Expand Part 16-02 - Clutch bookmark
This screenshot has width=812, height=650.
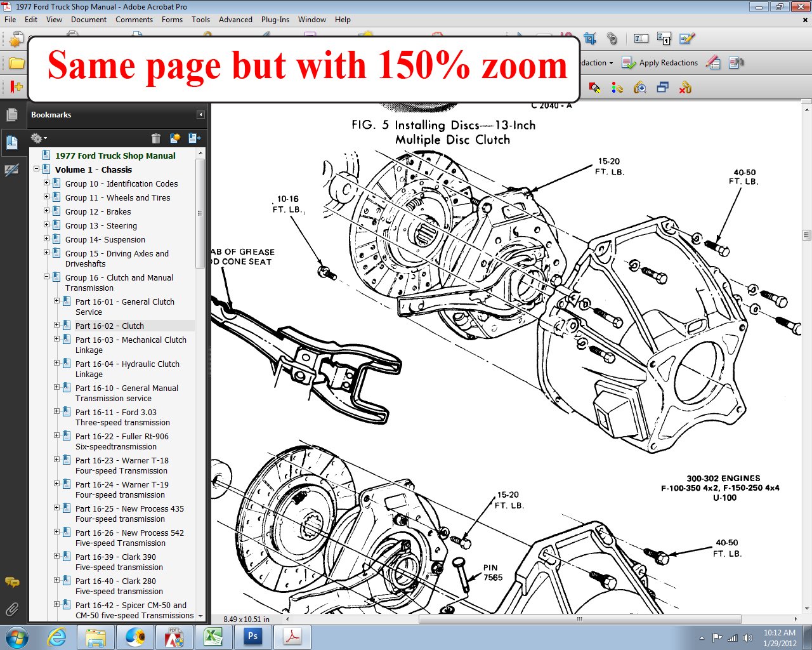pos(56,325)
